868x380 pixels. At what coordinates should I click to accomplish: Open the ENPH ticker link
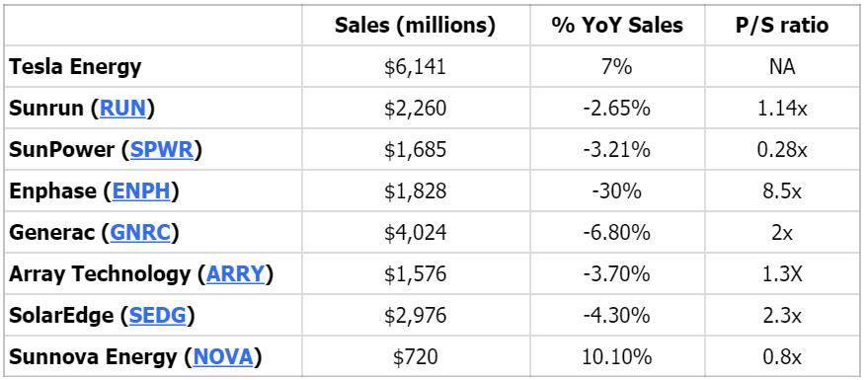(142, 191)
